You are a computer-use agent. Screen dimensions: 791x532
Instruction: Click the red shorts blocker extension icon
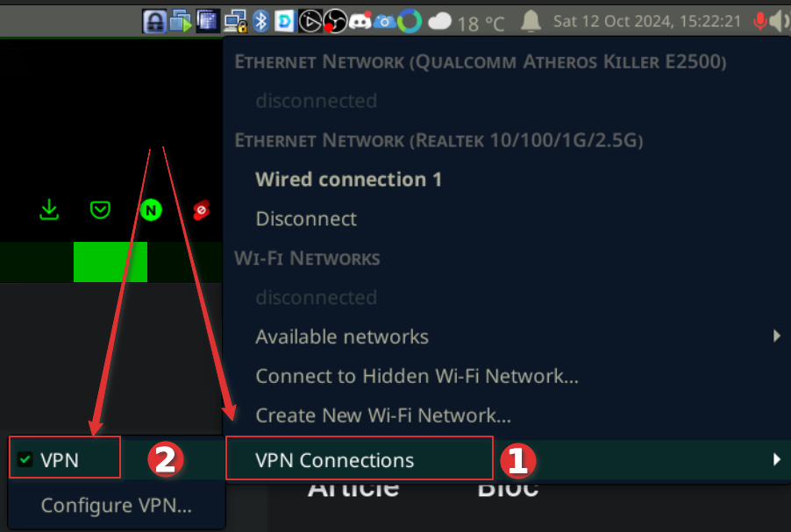pyautogui.click(x=202, y=210)
